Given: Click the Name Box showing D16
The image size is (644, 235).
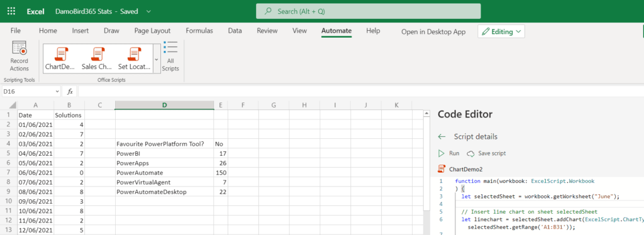Looking at the screenshot, I should (x=27, y=92).
